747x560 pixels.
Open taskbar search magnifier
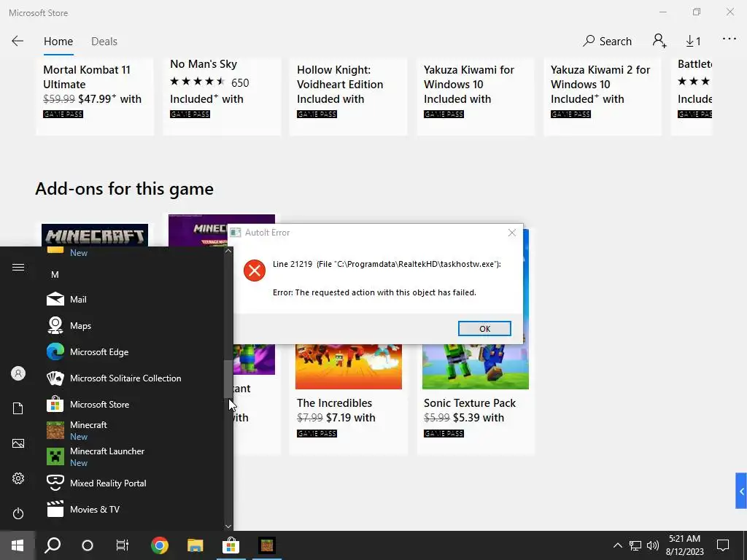53,545
